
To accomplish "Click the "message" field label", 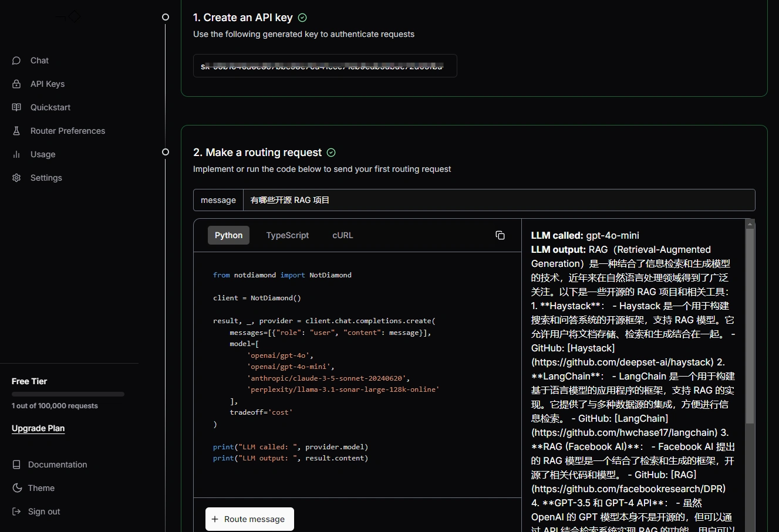I will pos(218,200).
